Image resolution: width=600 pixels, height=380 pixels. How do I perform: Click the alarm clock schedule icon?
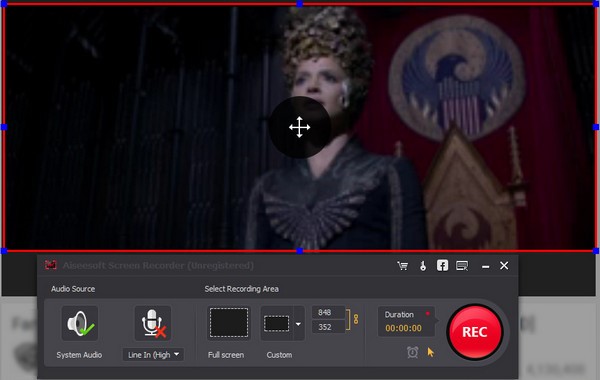[x=412, y=352]
